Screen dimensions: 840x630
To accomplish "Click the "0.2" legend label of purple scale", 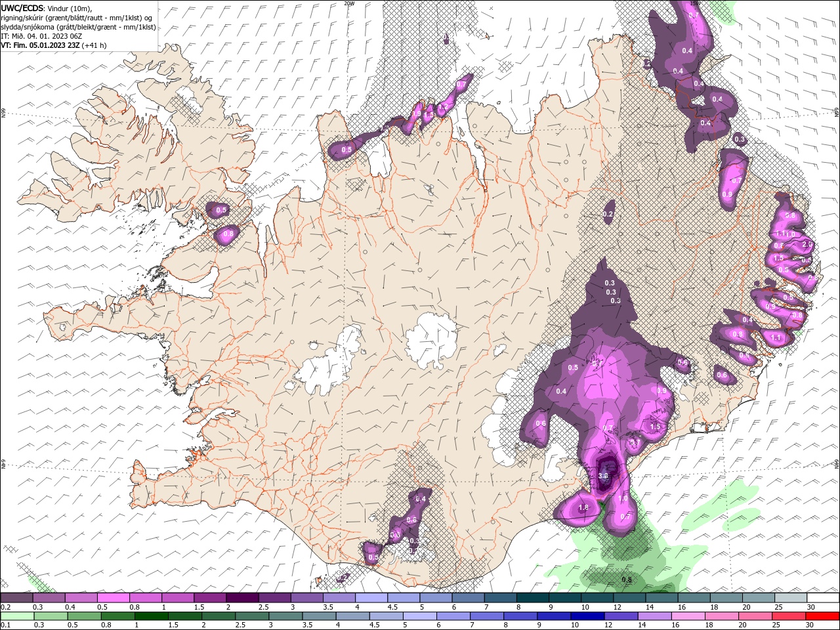I will (5, 607).
